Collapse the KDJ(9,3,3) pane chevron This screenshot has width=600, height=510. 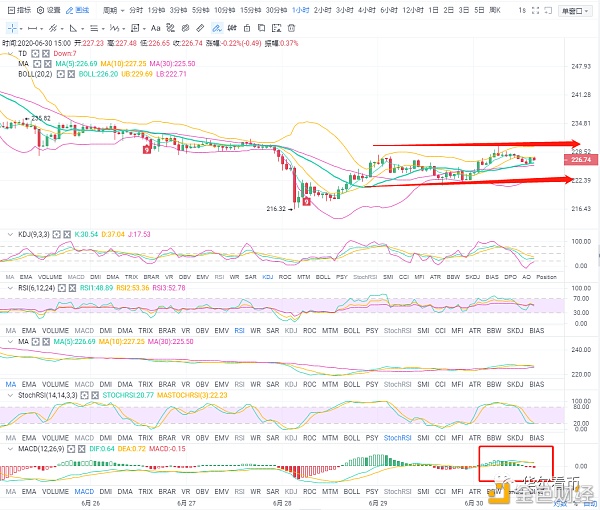pos(10,234)
